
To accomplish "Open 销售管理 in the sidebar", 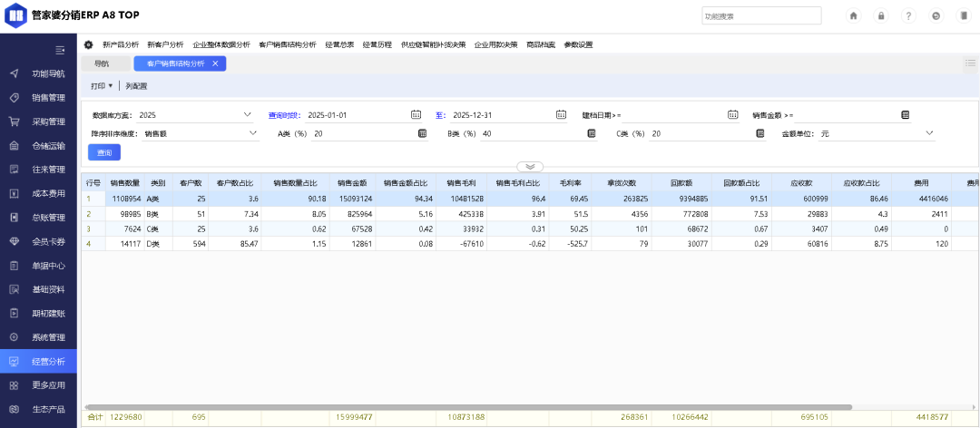I will 38,97.
